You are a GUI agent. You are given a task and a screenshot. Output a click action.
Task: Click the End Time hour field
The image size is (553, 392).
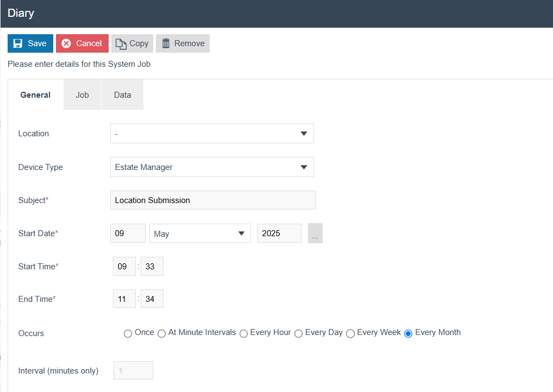[124, 299]
